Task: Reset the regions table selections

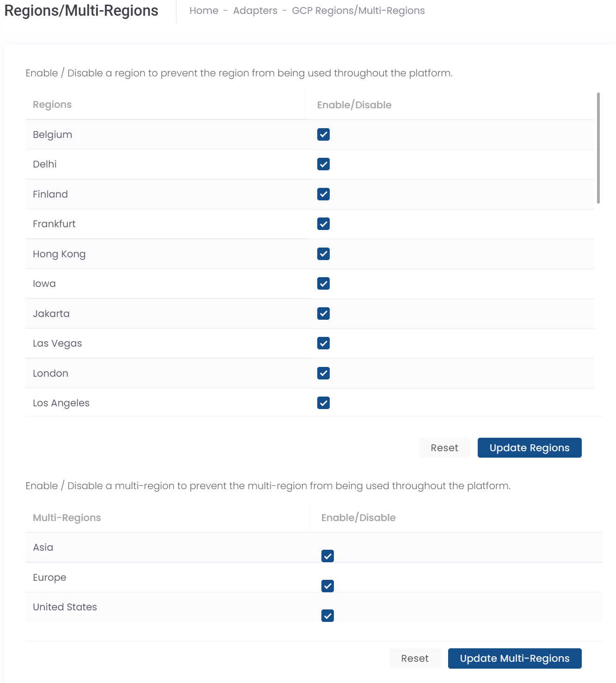Action: click(444, 448)
